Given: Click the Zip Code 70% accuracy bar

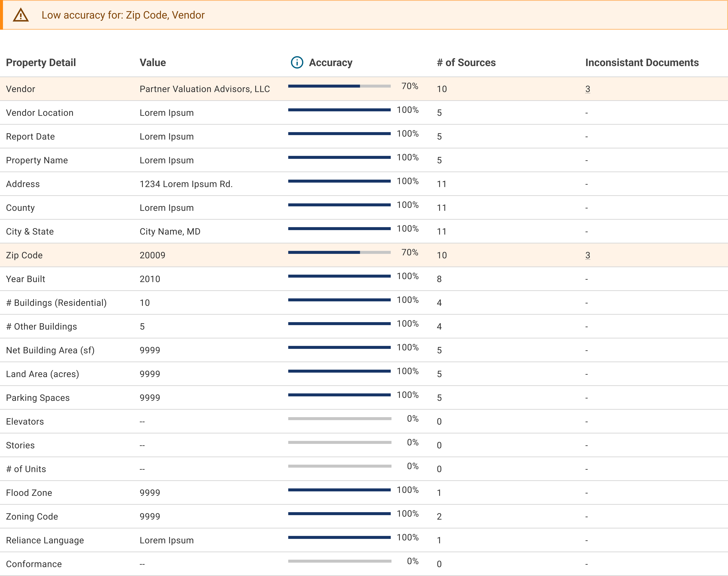Looking at the screenshot, I should (x=339, y=252).
